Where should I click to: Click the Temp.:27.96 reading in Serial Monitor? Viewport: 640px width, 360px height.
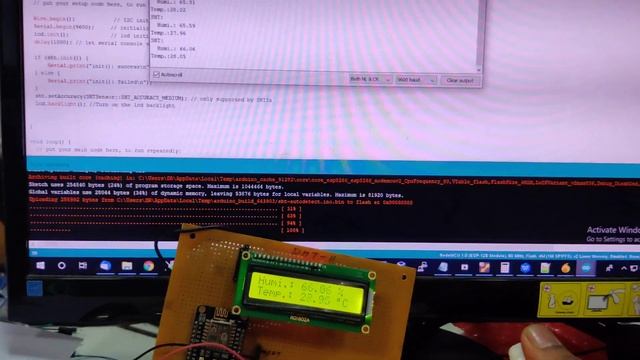coord(168,33)
